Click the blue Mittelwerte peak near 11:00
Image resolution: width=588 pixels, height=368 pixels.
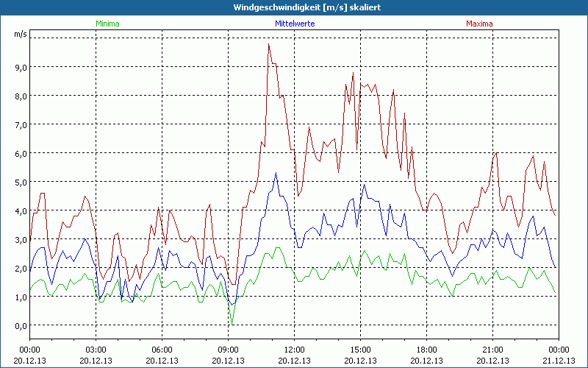[276, 173]
